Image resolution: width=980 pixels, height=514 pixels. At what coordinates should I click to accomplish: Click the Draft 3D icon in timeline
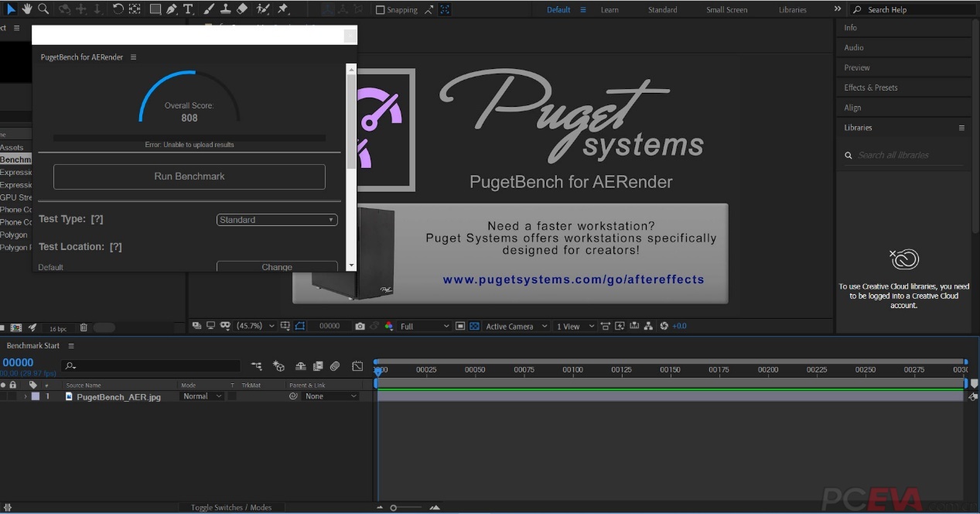click(278, 366)
